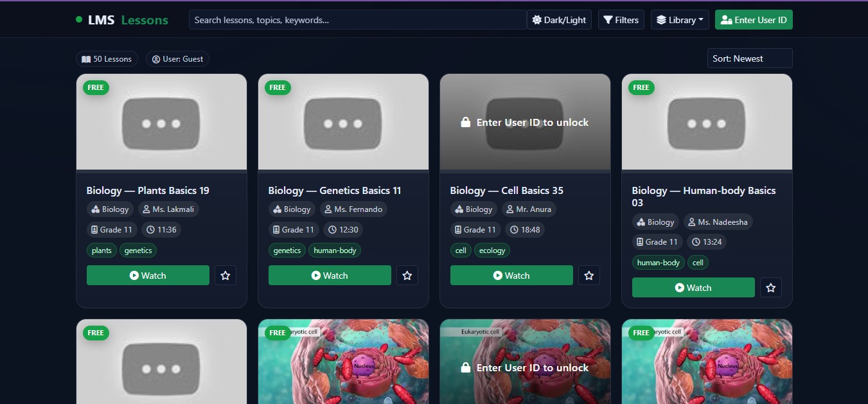This screenshot has width=868, height=404.
Task: Expand the Library dropdown menu
Action: click(680, 20)
